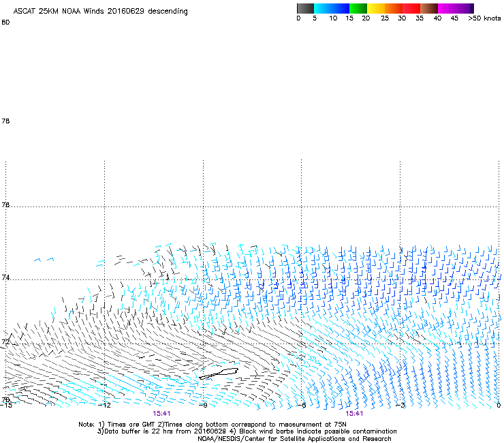The width and height of the screenshot is (504, 443).
Task: Pick the yellow 20-25 knots legend segment
Action: 376,8
